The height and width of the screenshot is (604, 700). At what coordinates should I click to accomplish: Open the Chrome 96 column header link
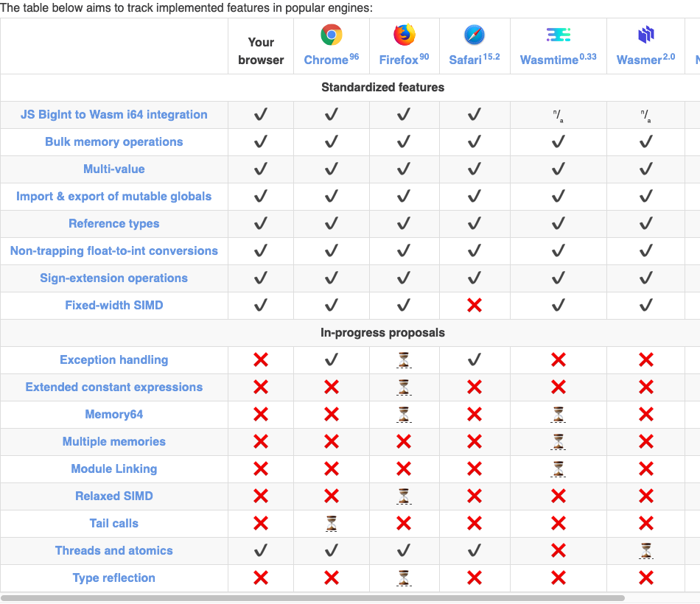point(326,60)
